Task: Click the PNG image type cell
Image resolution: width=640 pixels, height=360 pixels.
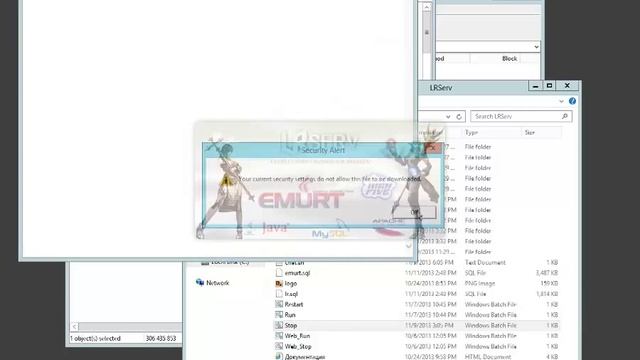Action: click(480, 283)
